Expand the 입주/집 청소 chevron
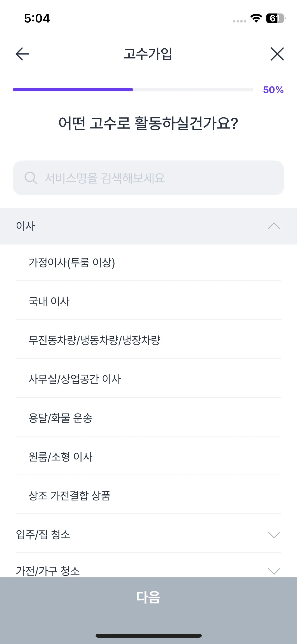This screenshot has width=297, height=644. click(x=274, y=535)
